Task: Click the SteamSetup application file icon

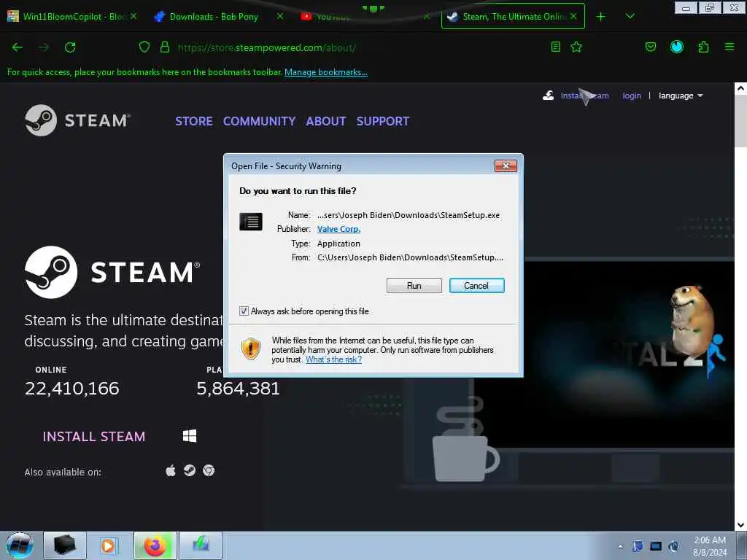Action: click(251, 222)
